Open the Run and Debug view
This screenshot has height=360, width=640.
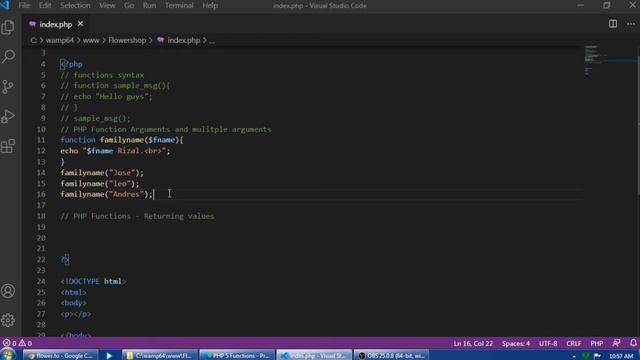(8, 116)
